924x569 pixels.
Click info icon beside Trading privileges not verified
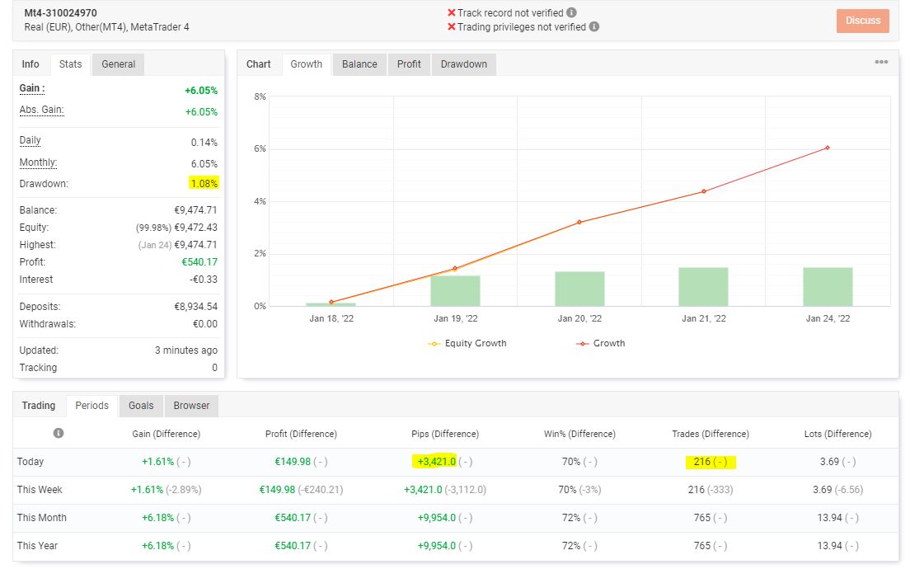(594, 26)
